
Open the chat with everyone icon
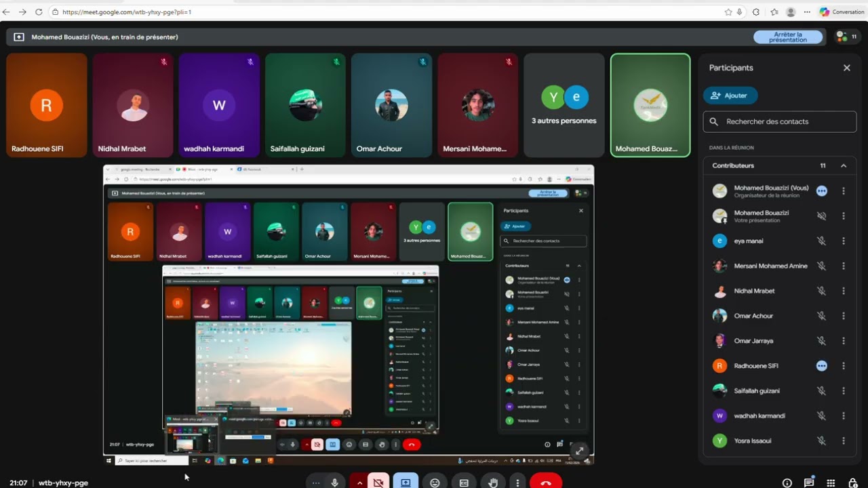pos(809,483)
